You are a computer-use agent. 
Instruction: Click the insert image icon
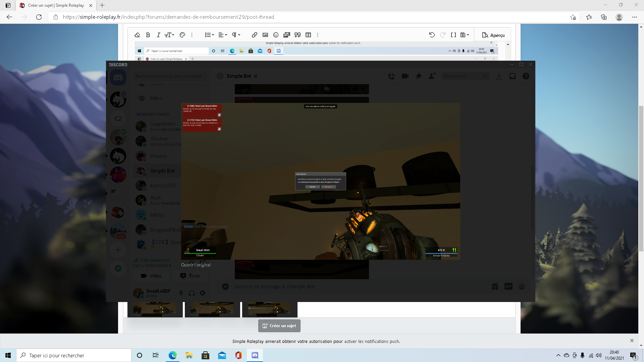point(265,35)
